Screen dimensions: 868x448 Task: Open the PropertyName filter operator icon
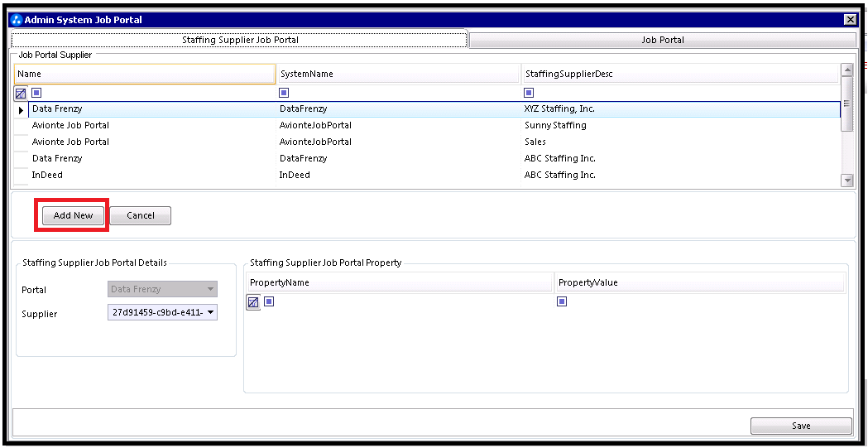(x=269, y=301)
